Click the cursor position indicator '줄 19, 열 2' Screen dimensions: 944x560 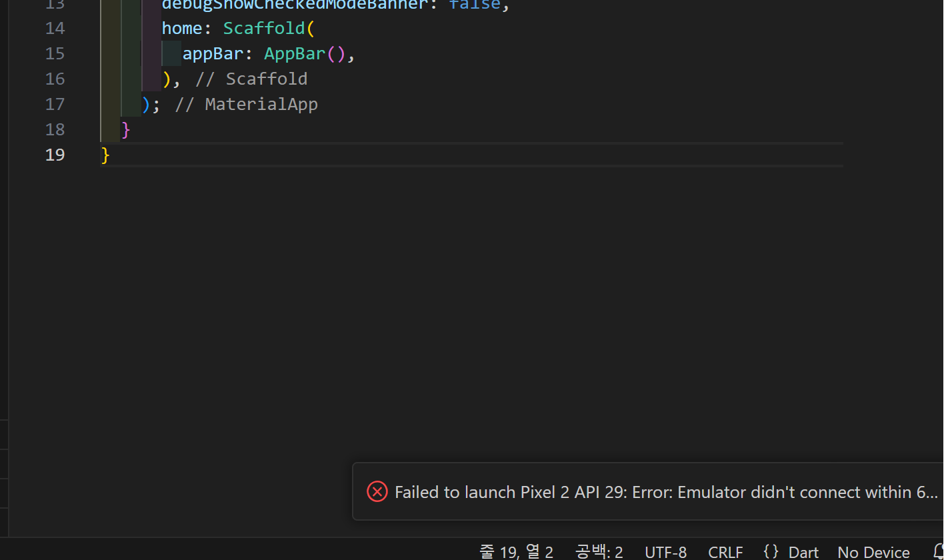point(517,552)
